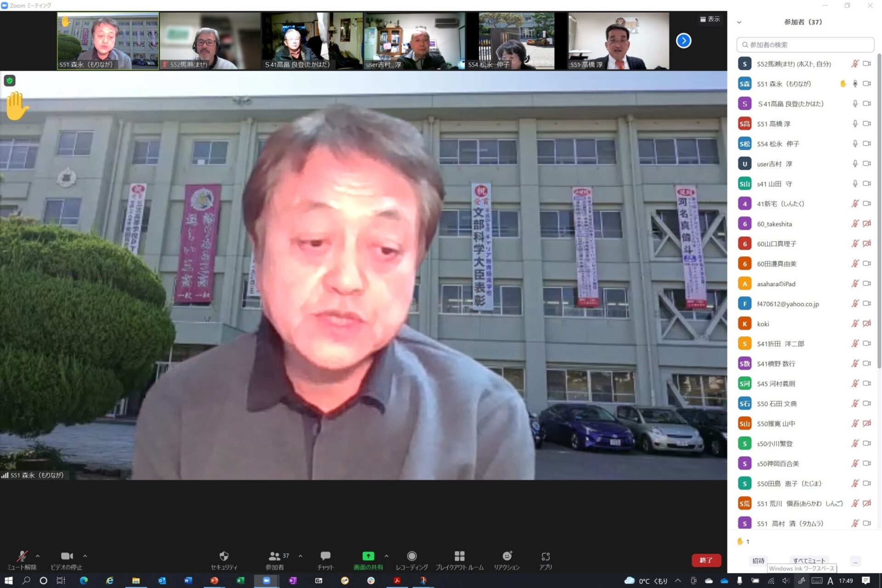Toggle camera for 60_takeshita row
882x588 pixels.
tap(866, 224)
